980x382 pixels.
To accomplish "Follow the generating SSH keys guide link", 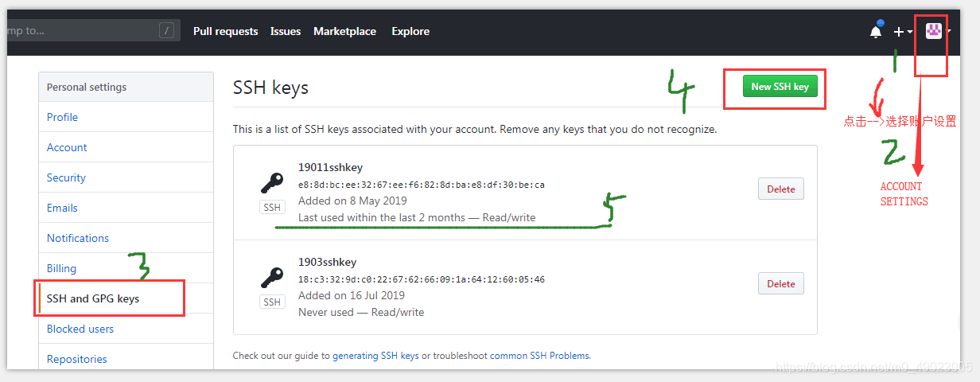I will click(x=375, y=356).
